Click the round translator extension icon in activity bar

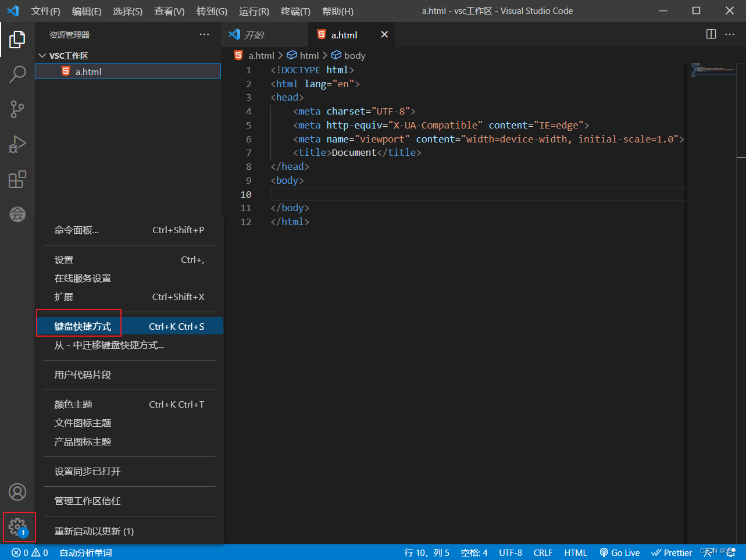point(17,214)
